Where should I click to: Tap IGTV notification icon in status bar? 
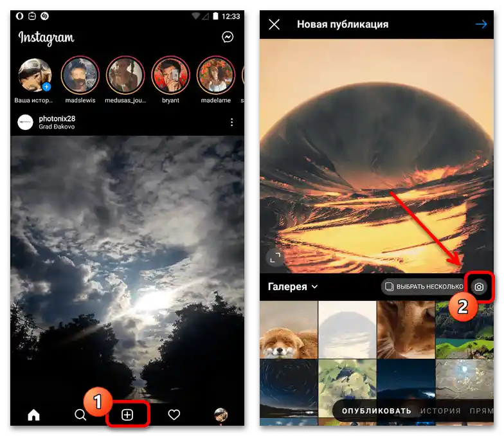[32, 15]
